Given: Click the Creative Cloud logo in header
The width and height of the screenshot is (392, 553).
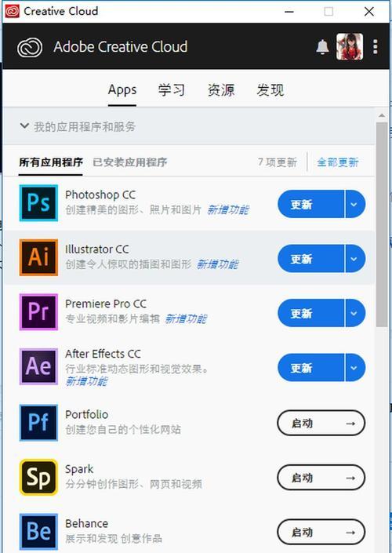Looking at the screenshot, I should 30,47.
